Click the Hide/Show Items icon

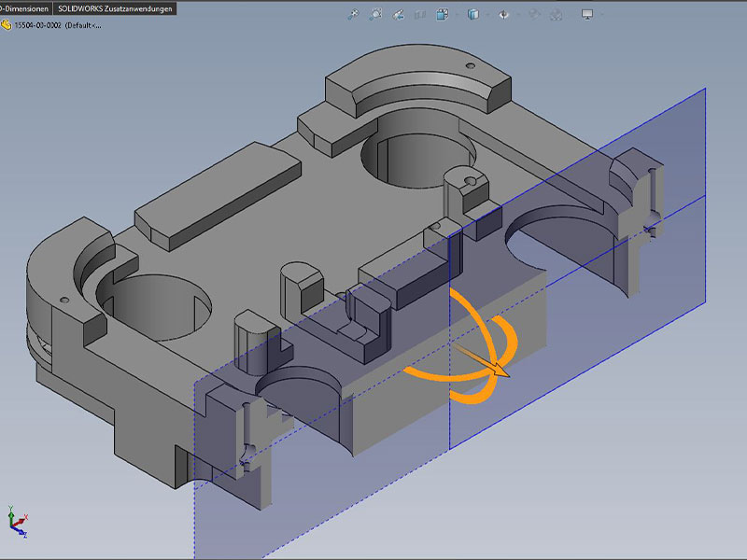point(504,15)
